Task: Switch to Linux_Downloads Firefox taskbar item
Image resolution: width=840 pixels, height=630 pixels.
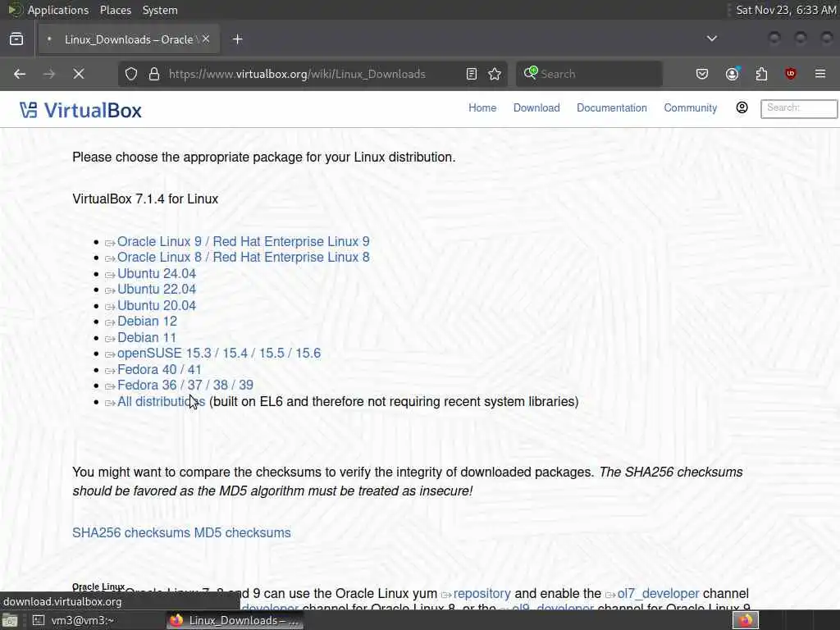Action: click(x=235, y=620)
